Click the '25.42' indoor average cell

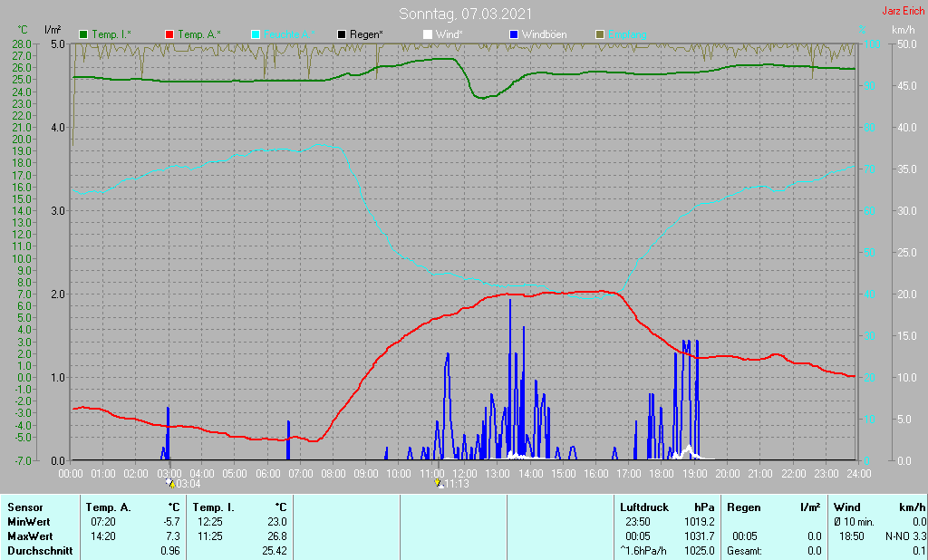(x=275, y=551)
